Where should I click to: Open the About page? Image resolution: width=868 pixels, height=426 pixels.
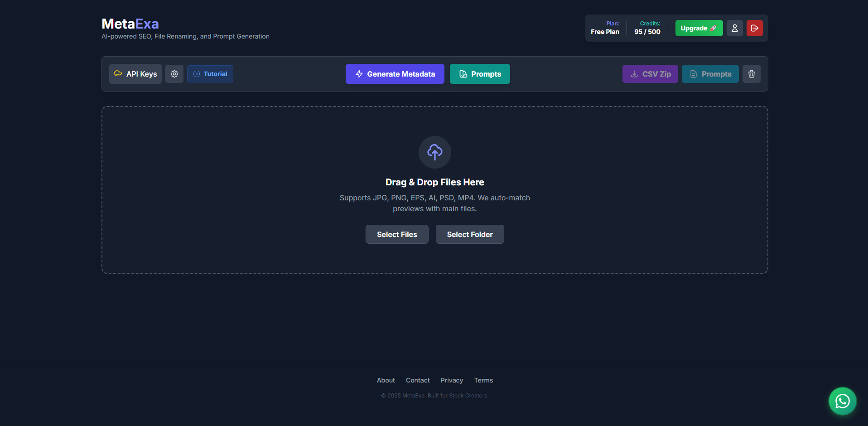pos(386,380)
